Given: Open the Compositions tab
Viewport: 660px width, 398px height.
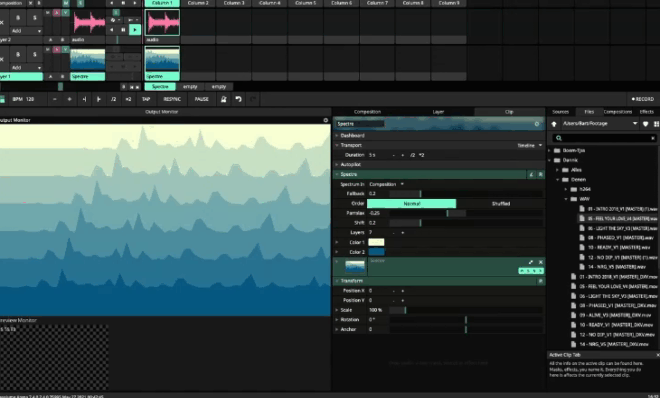Looking at the screenshot, I should (x=617, y=112).
